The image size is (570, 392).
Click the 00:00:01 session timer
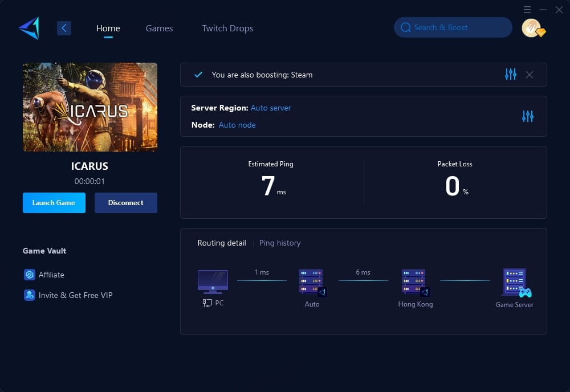[89, 181]
